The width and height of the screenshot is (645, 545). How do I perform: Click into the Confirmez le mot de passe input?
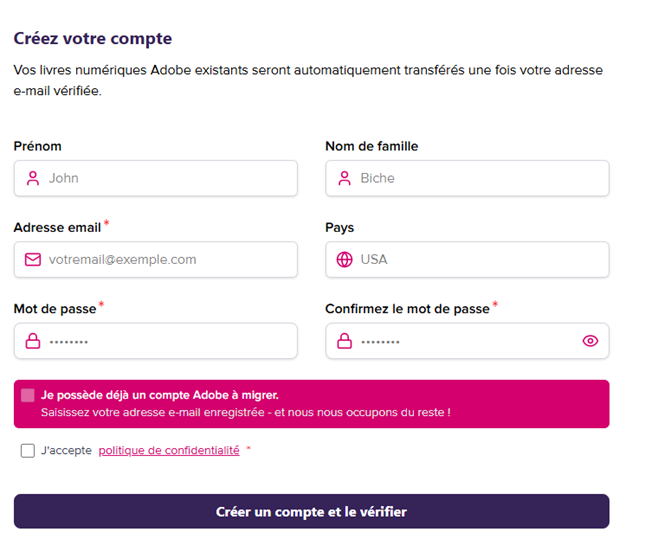[467, 341]
